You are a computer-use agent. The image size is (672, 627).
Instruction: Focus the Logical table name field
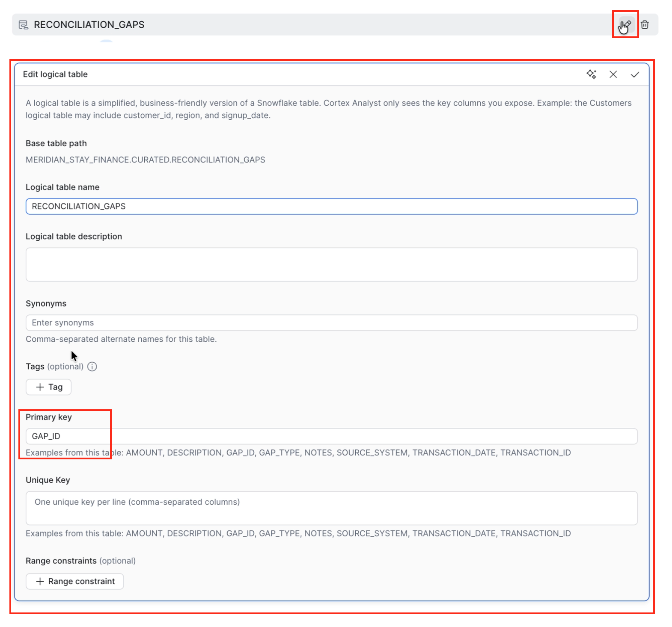tap(332, 206)
